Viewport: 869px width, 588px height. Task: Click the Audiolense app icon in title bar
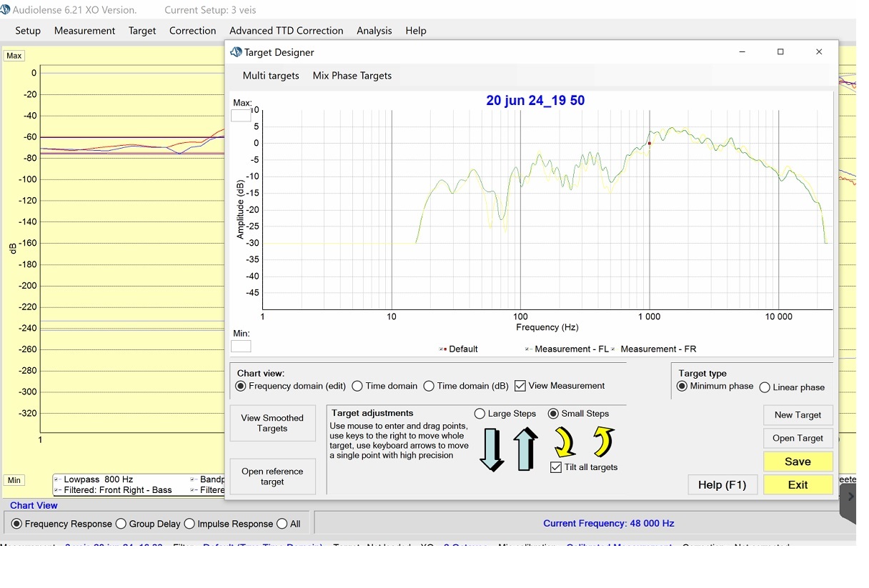point(6,10)
